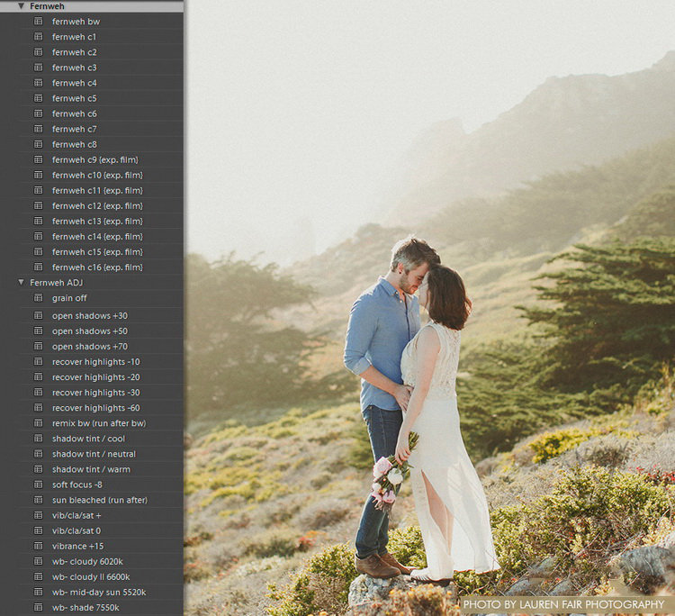Select the fernweh c3 preset name
This screenshot has width=675, height=616.
75,68
